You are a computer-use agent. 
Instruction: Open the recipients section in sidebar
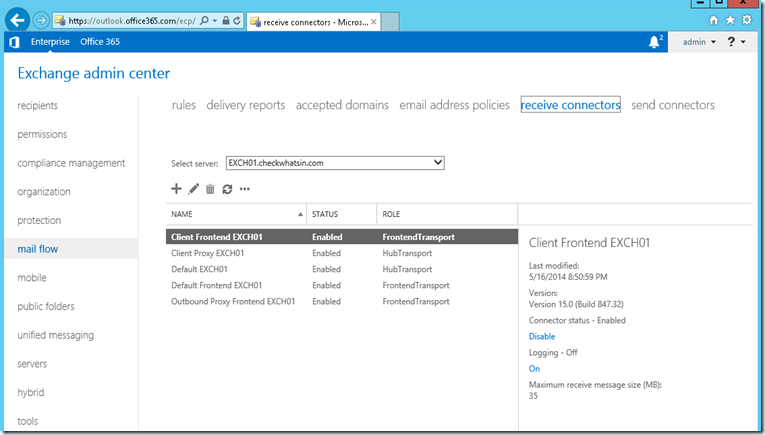pyautogui.click(x=38, y=105)
